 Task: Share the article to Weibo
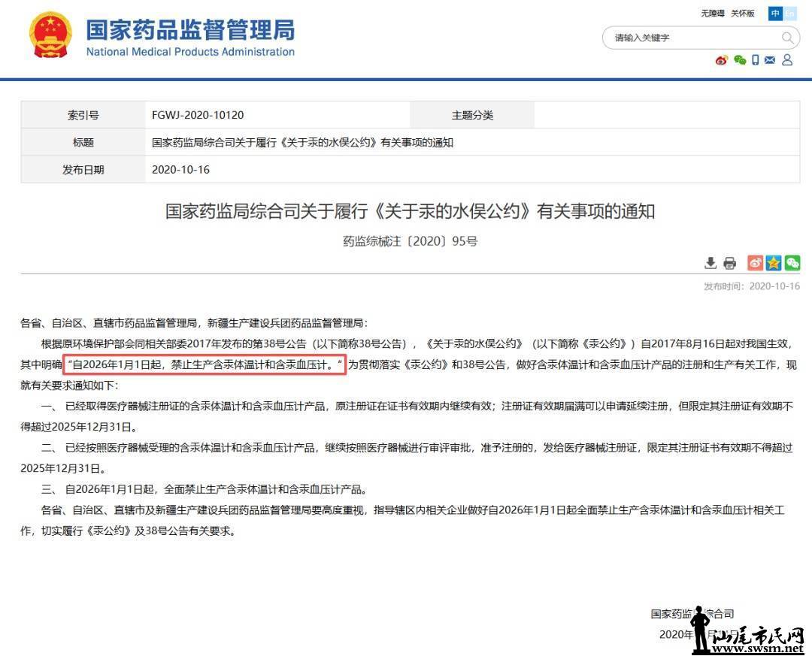755,263
